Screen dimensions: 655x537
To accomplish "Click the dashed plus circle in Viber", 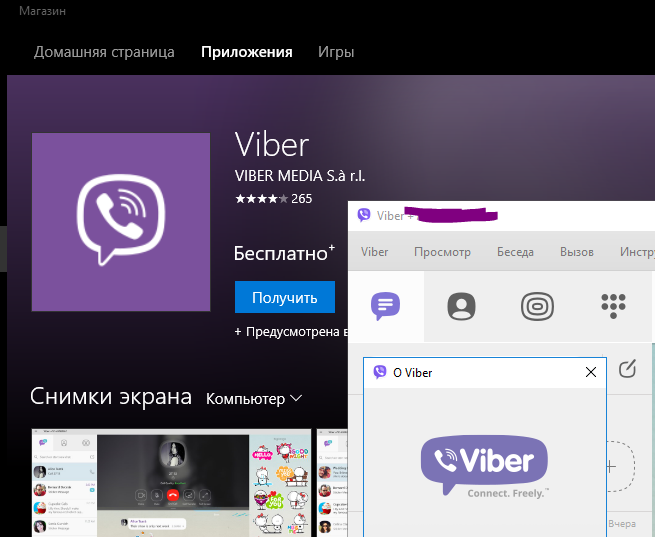I will point(620,466).
